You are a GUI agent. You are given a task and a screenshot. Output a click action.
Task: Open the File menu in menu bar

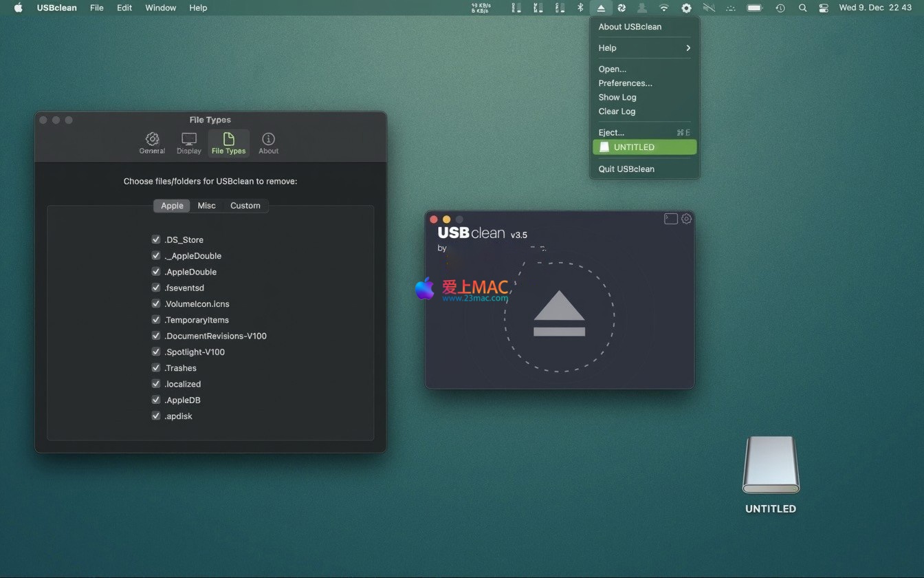pos(97,8)
